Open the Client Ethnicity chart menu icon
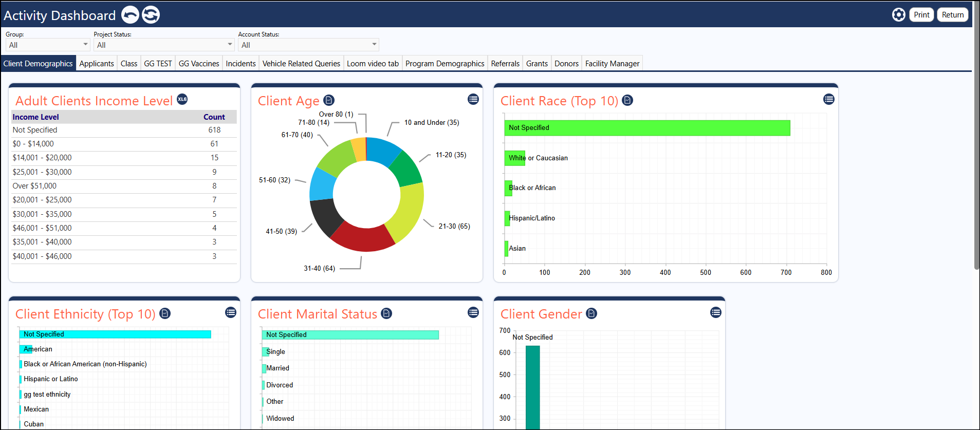 coord(231,312)
